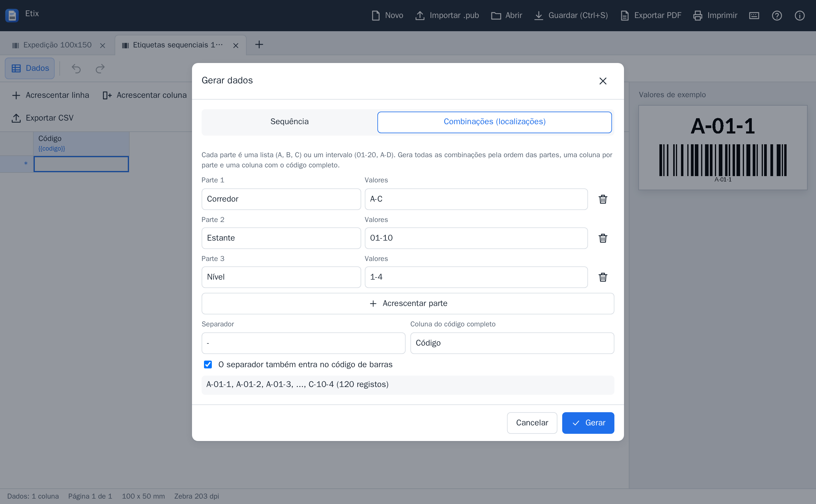Screen dimensions: 816x504
Task: Add a new document tab with plus
Action: (259, 44)
